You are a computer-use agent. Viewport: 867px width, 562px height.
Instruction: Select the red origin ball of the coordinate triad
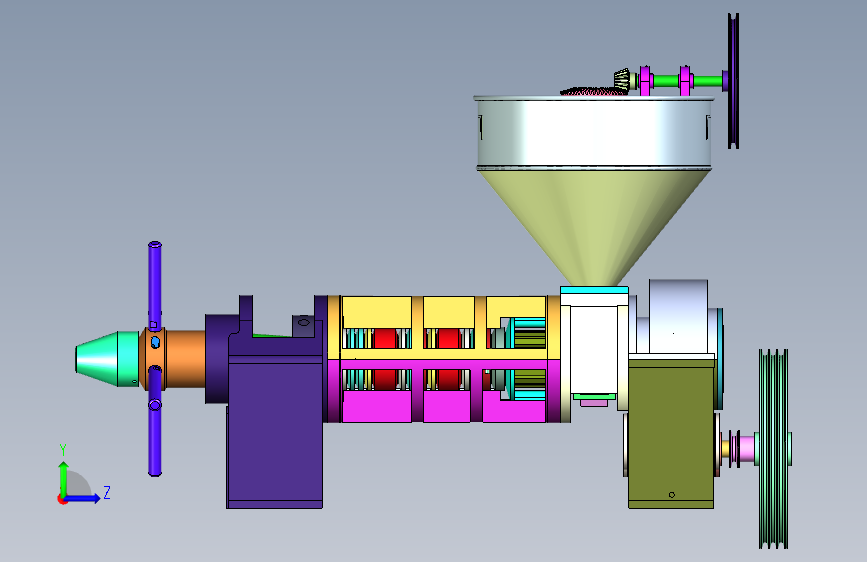pyautogui.click(x=62, y=499)
